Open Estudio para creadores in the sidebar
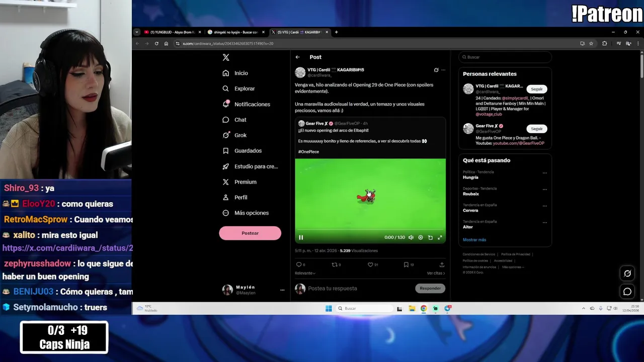Viewport: 644px width, 362px height. [x=250, y=166]
